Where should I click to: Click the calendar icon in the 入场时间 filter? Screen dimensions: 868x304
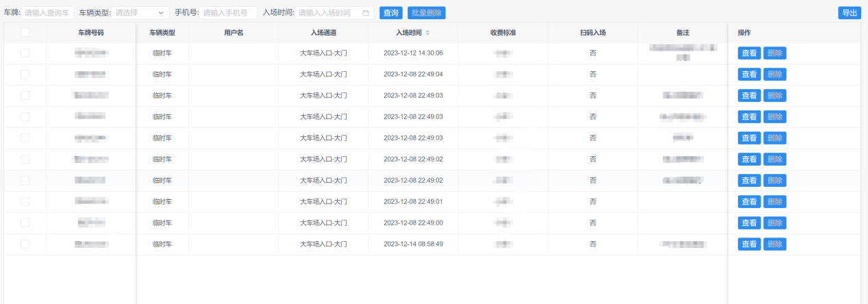[x=365, y=13]
